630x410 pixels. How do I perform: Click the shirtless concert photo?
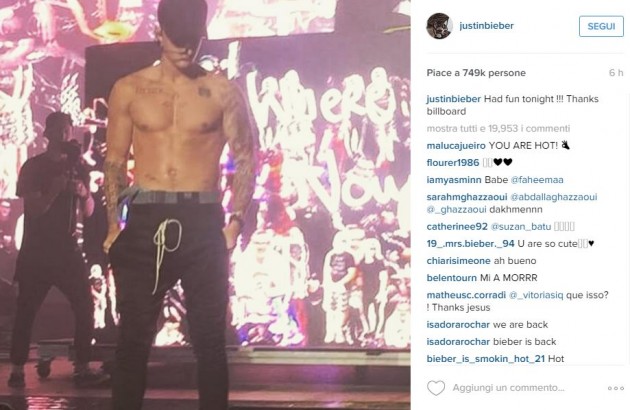[x=205, y=205]
